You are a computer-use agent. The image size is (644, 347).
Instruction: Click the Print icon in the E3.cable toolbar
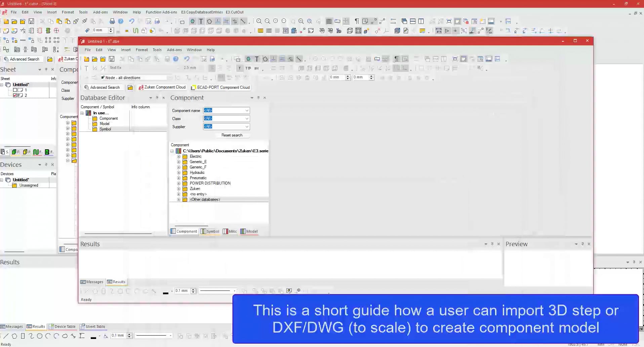click(112, 21)
